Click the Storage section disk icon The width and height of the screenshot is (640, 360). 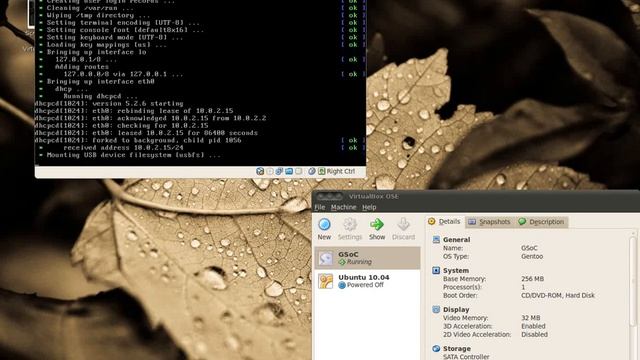pos(436,349)
